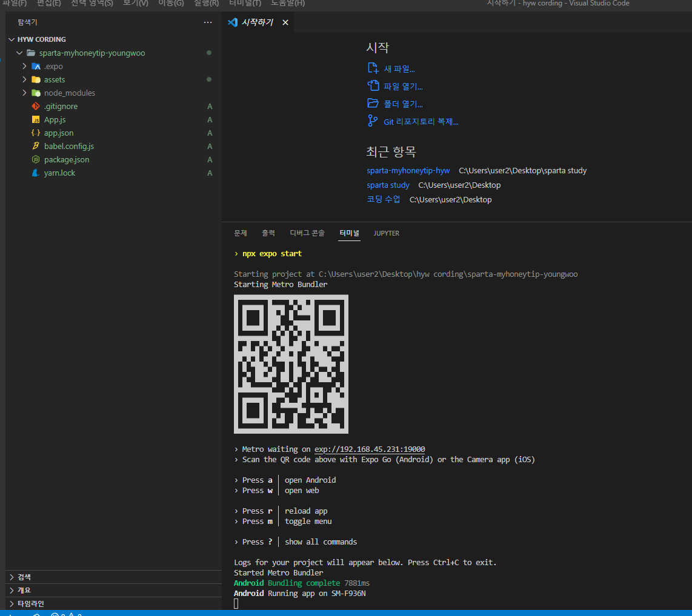Click the 탐색기 panel title

(27, 22)
